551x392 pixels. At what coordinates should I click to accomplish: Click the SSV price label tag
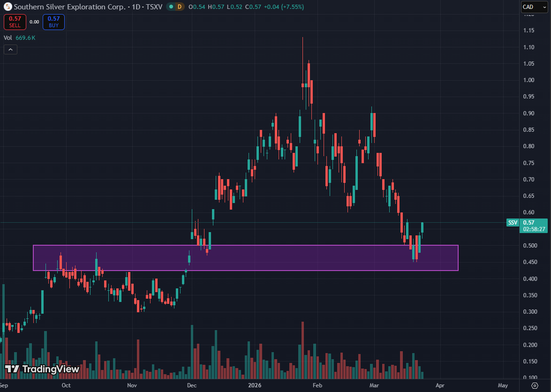pyautogui.click(x=513, y=222)
